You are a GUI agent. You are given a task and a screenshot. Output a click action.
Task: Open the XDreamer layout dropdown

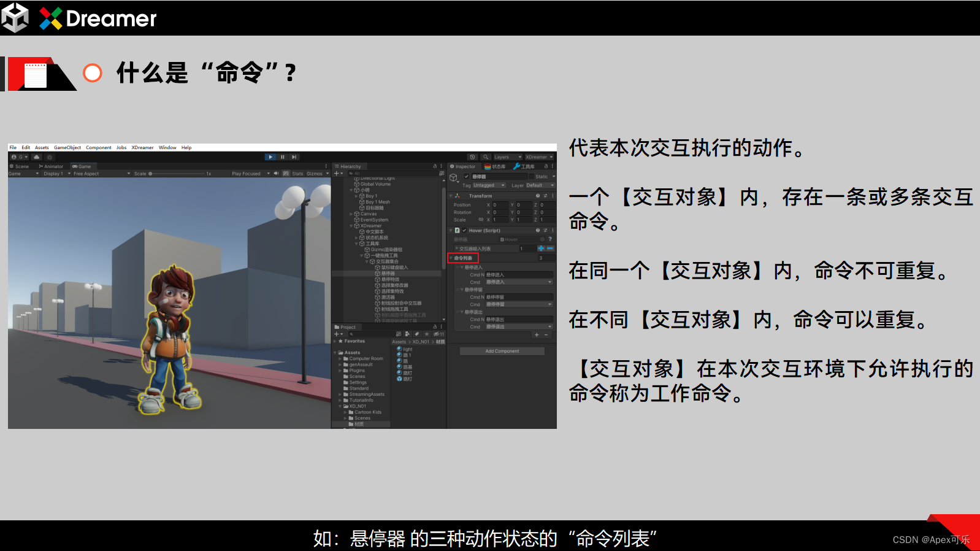coord(539,157)
